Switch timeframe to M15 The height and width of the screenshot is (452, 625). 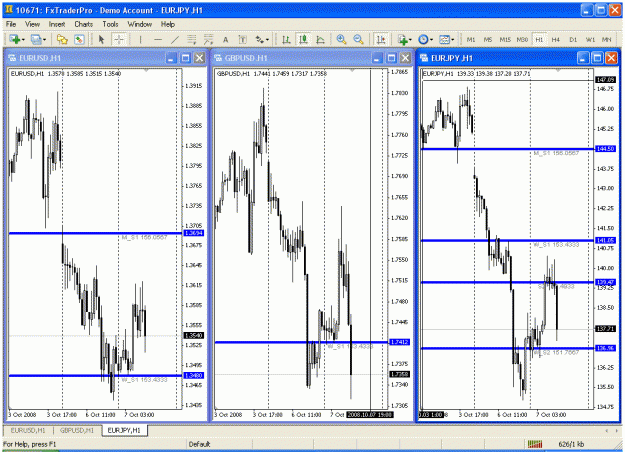click(x=505, y=39)
